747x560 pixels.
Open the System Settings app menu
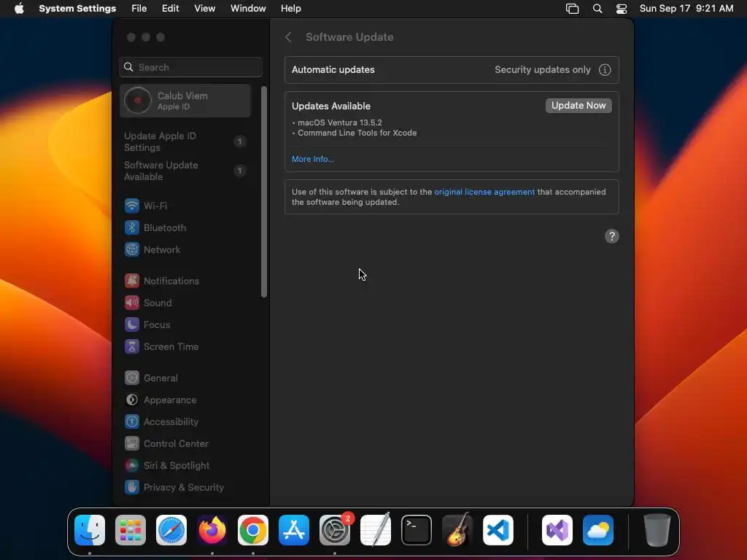(77, 9)
